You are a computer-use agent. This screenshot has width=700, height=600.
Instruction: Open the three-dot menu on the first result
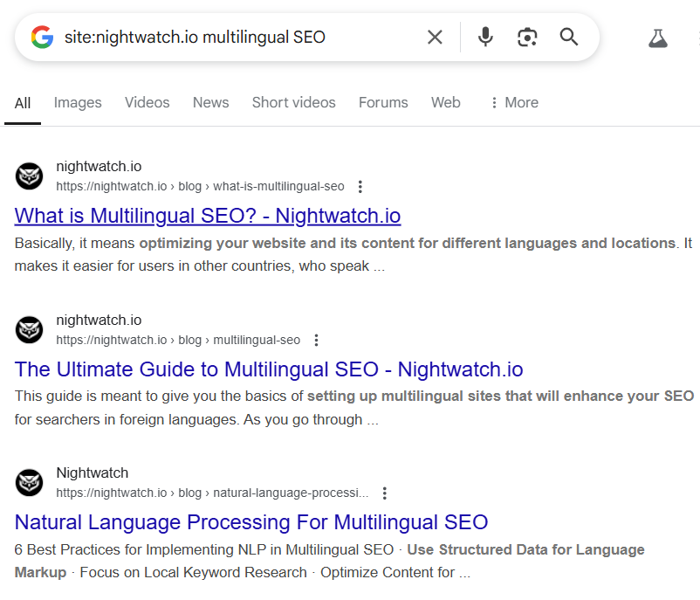point(360,186)
